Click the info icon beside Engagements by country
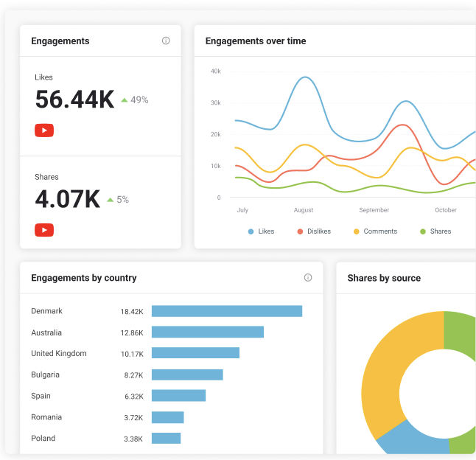The width and height of the screenshot is (476, 460). point(308,278)
